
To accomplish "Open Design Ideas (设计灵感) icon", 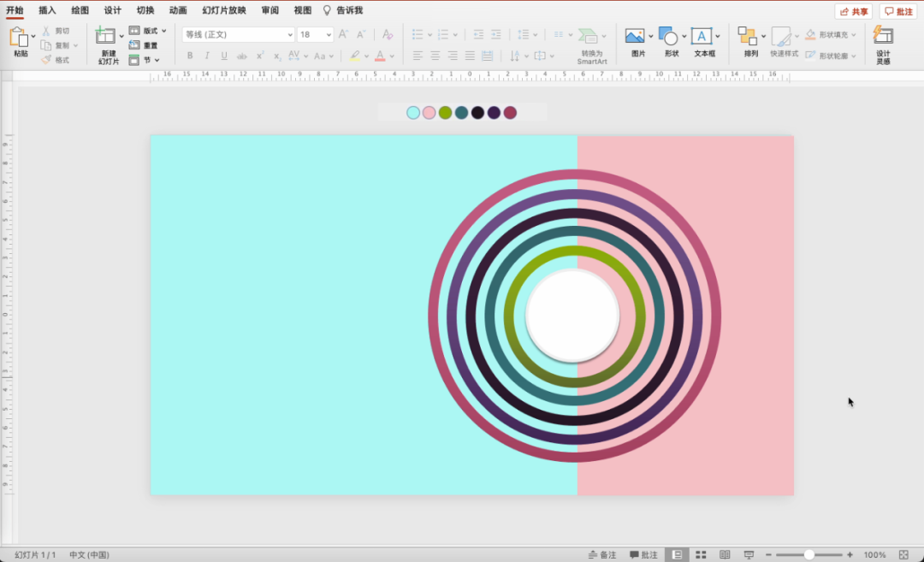I will click(x=883, y=36).
